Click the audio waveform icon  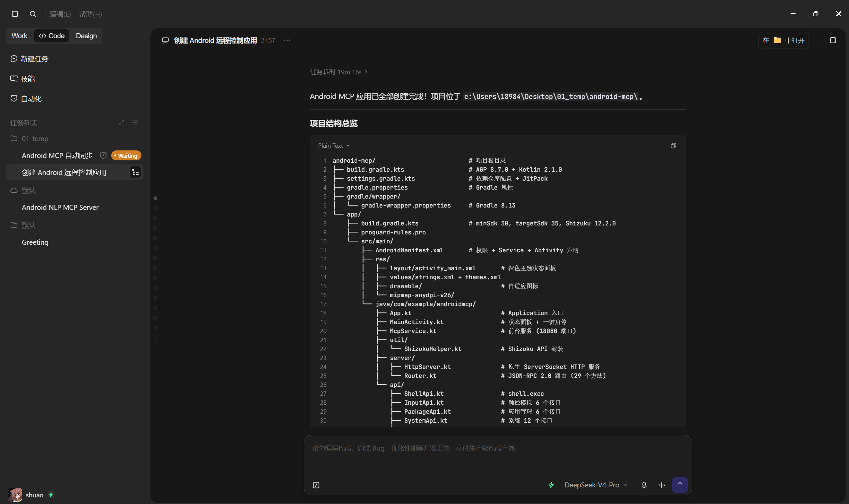[x=662, y=485]
